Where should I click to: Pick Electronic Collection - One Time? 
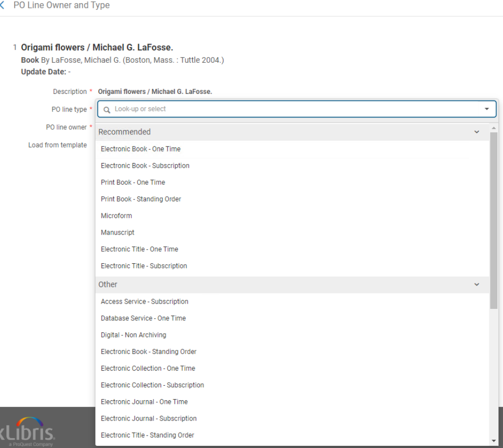[292, 368]
